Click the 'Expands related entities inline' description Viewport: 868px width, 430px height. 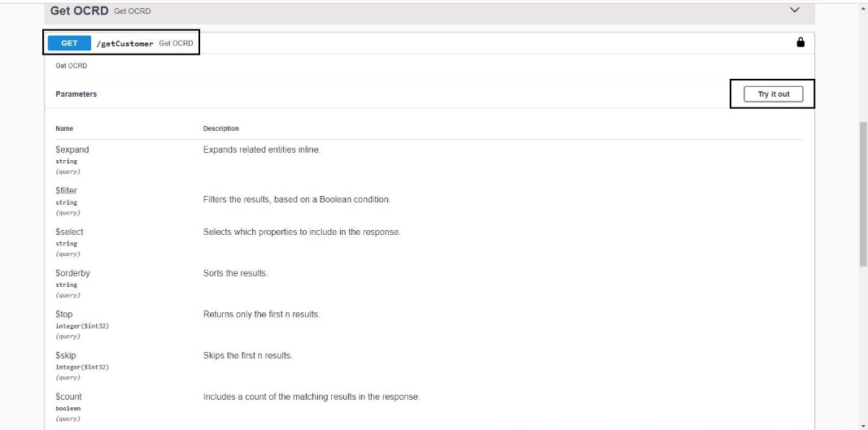click(x=261, y=150)
